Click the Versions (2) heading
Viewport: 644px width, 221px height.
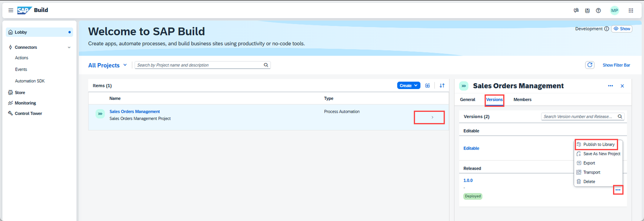point(477,116)
